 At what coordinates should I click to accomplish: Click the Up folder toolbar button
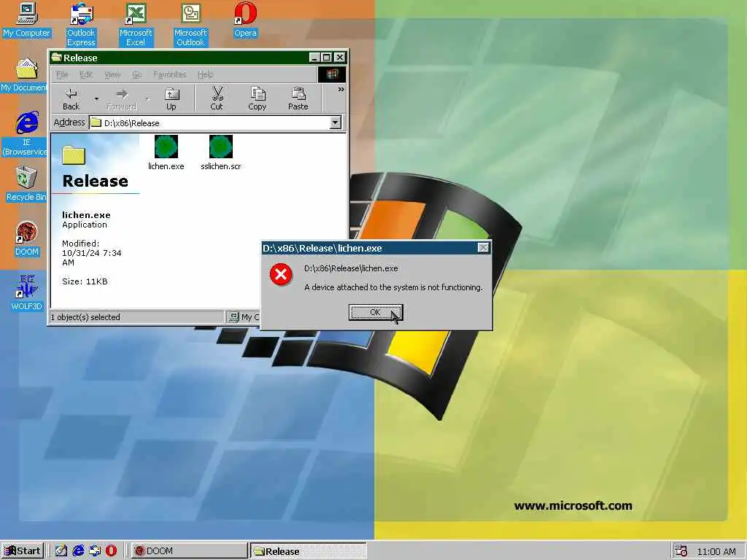point(171,98)
